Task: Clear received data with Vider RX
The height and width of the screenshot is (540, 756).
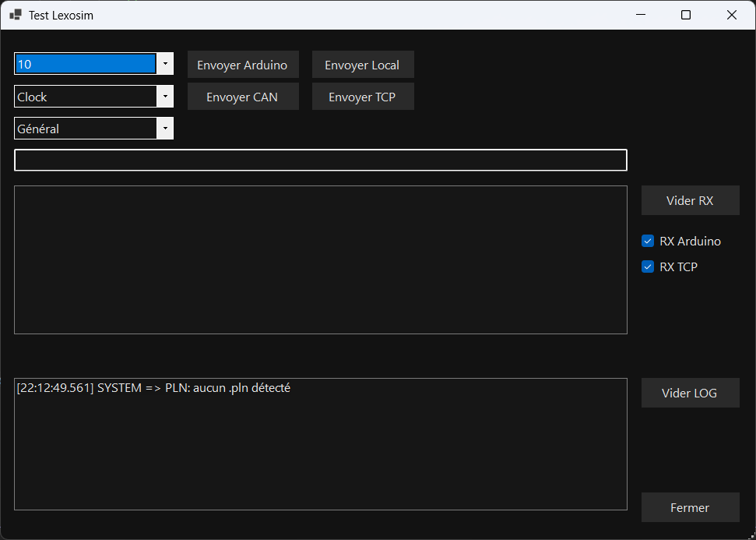Action: click(x=690, y=200)
